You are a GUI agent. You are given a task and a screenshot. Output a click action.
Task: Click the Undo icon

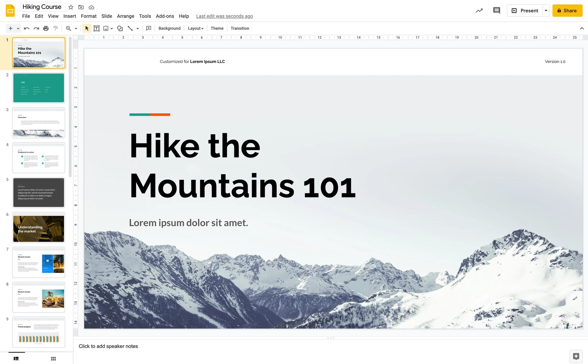pos(27,28)
